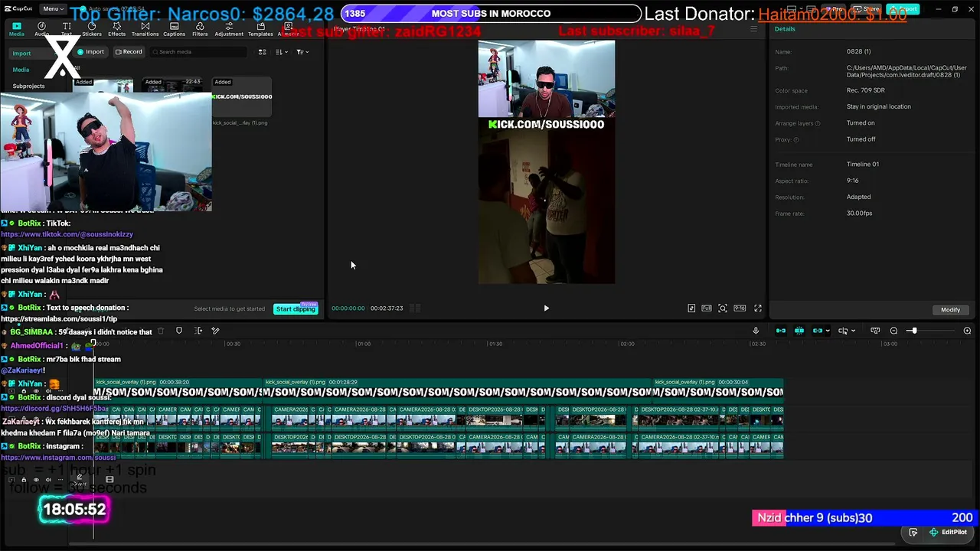
Task: Open the Transitions tab
Action: (x=145, y=29)
